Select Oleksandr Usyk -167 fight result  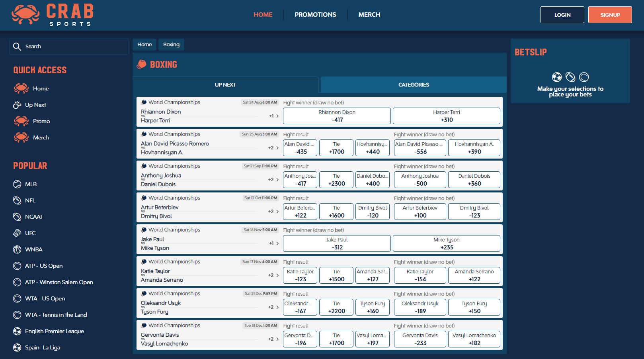coord(300,307)
